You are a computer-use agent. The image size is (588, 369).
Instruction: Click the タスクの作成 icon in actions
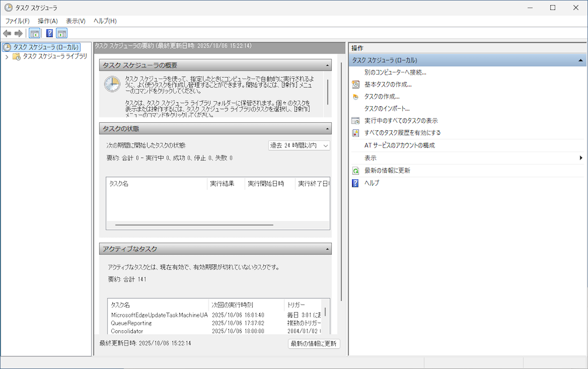coord(355,96)
